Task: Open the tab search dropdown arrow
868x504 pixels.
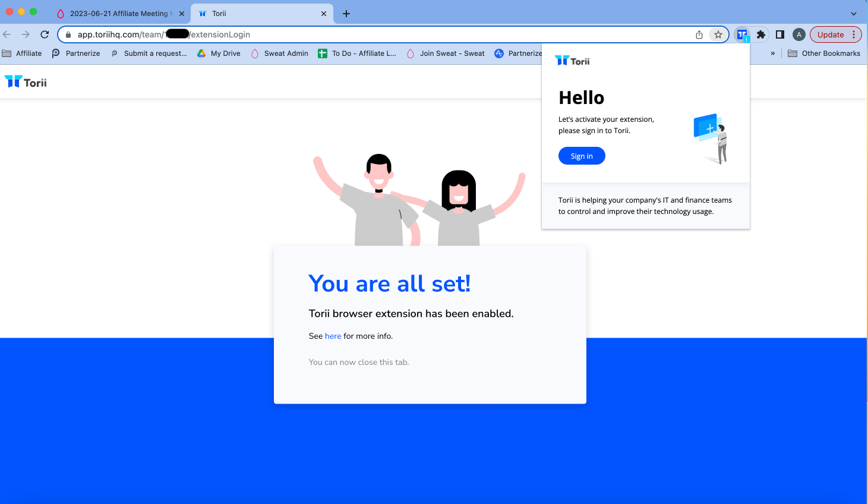Action: point(854,14)
